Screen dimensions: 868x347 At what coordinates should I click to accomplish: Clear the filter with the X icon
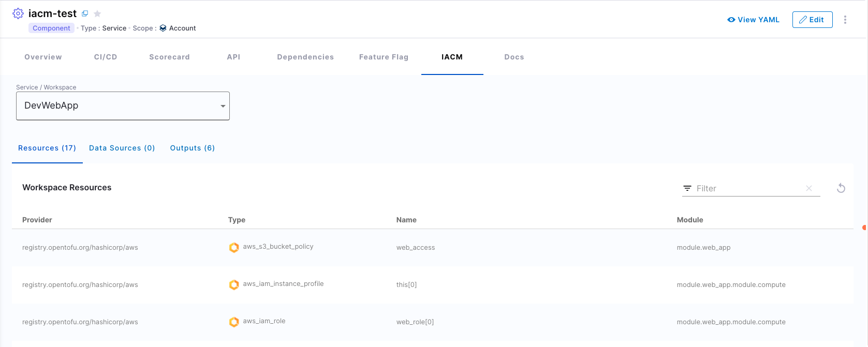point(808,188)
